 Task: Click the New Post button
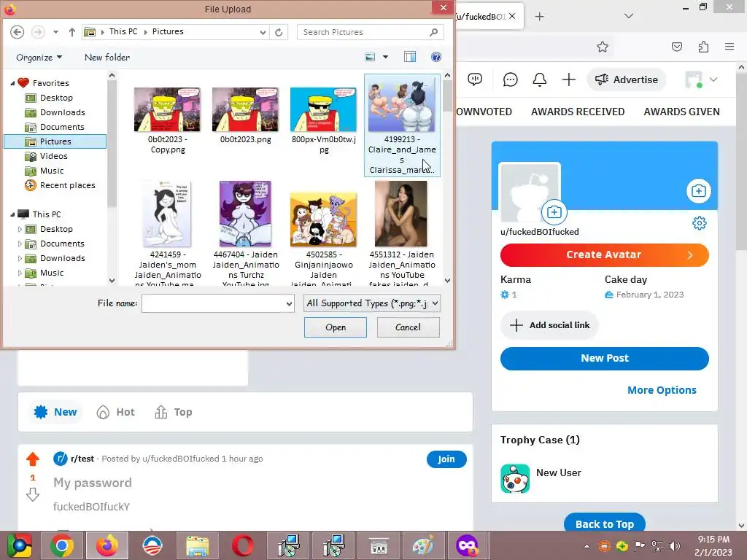604,358
